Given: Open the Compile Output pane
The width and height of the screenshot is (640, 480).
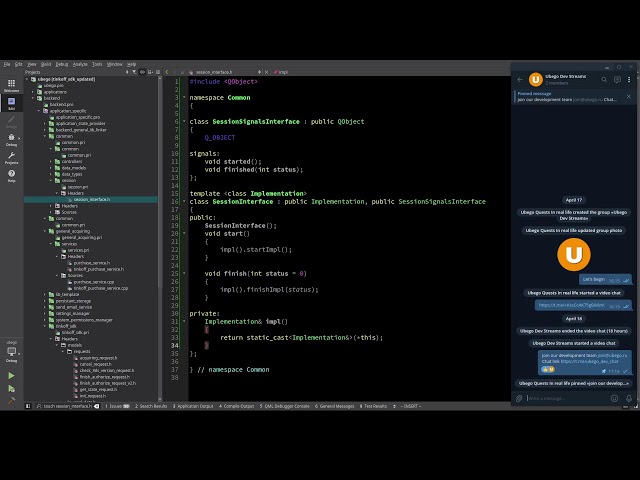Looking at the screenshot, I should click(x=236, y=406).
